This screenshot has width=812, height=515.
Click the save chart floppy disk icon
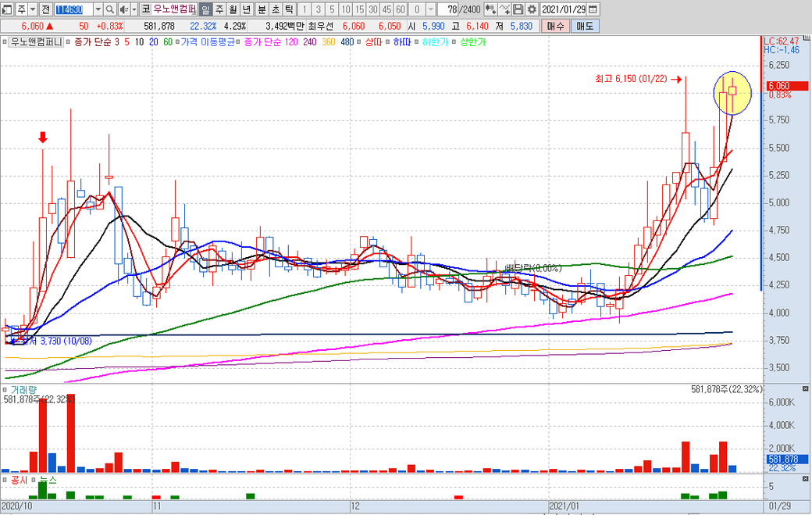[518, 9]
